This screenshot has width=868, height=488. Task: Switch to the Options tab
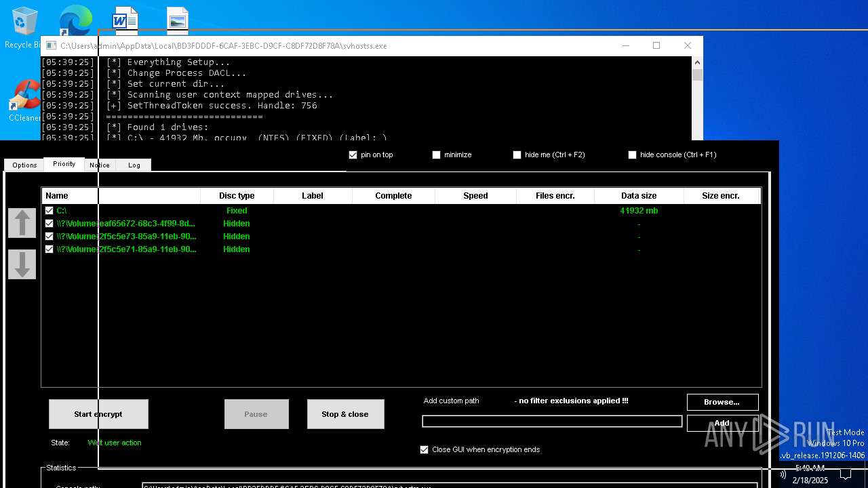point(24,165)
